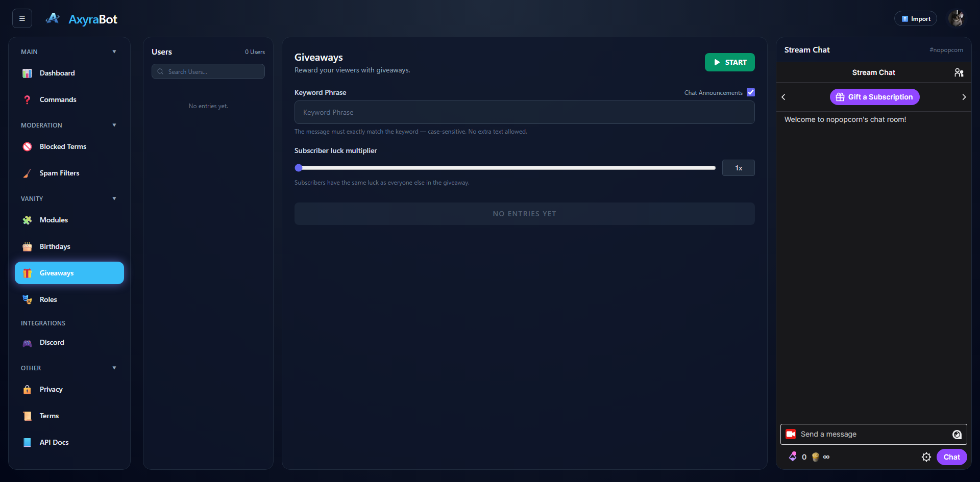
Task: Open the Privacy page
Action: coord(69,390)
